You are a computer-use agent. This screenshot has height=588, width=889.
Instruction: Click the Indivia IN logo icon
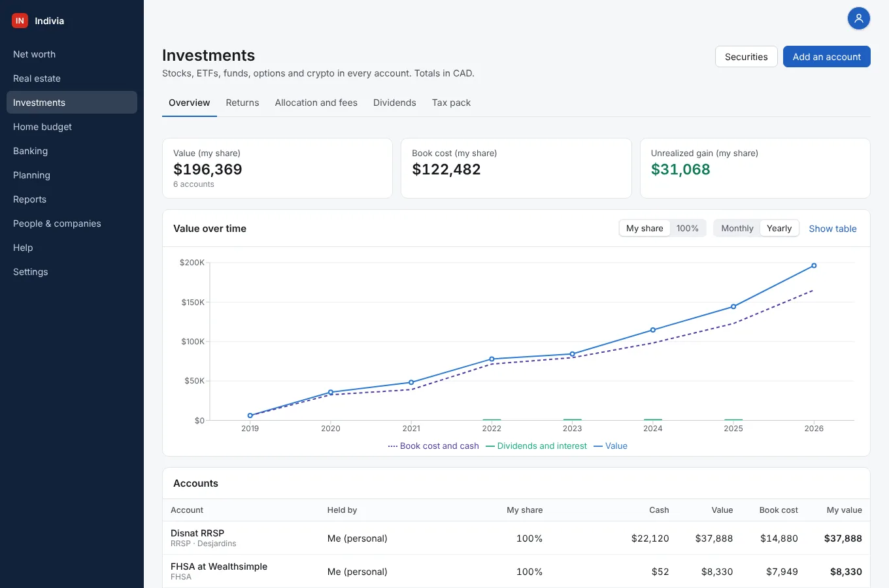(20, 21)
